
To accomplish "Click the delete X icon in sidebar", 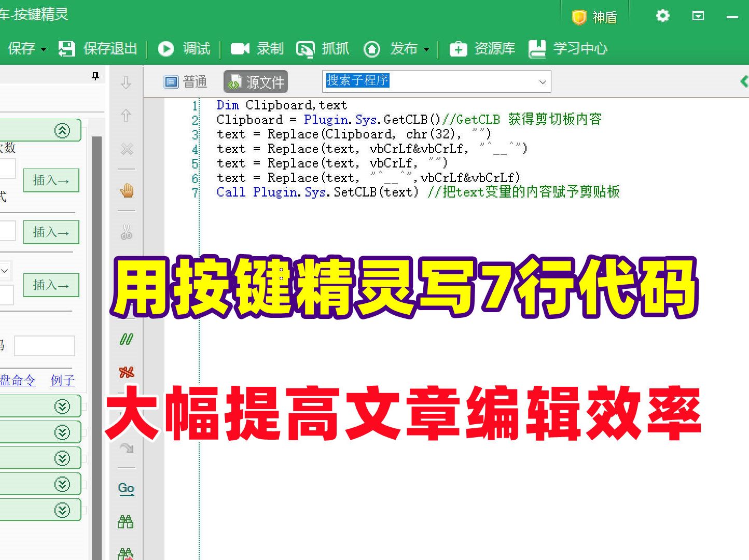I will click(127, 149).
